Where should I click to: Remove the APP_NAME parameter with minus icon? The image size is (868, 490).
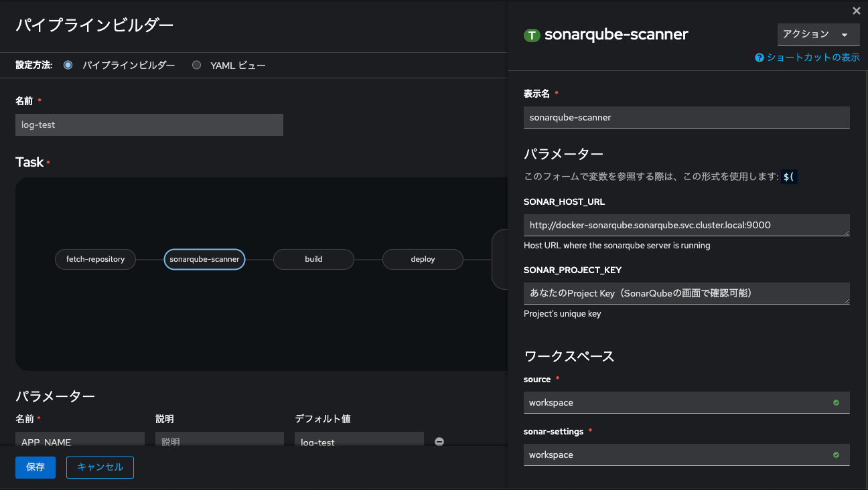pos(439,442)
